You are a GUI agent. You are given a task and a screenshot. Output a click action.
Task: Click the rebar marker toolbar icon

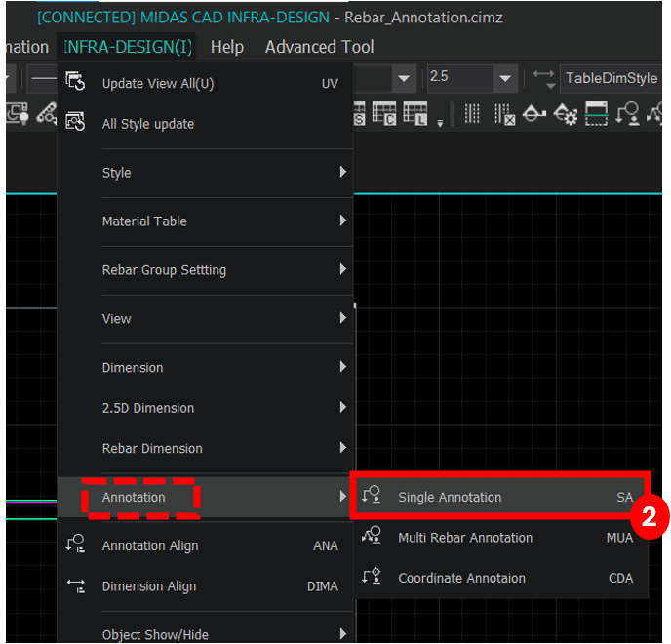coord(534,114)
